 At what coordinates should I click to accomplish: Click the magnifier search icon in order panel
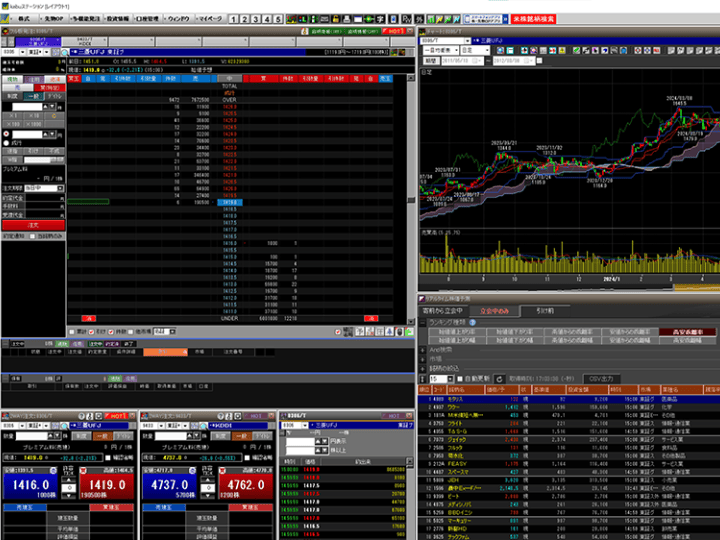click(65, 52)
